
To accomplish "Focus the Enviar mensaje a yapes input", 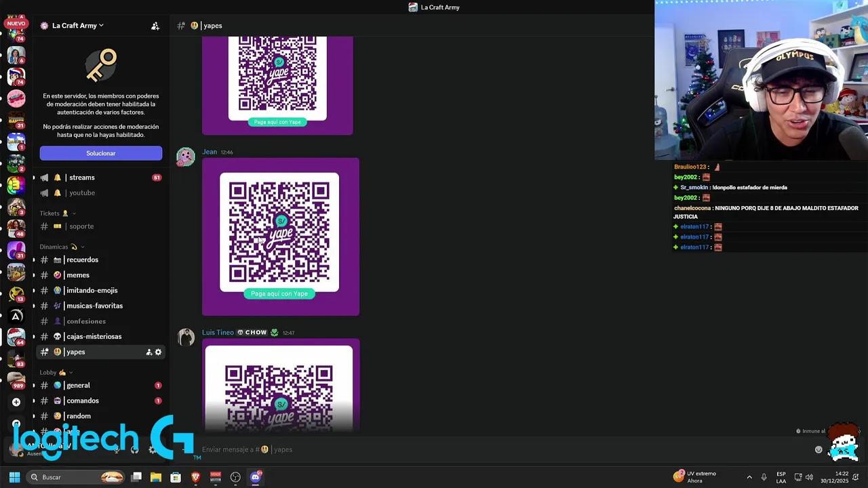I will (x=502, y=449).
